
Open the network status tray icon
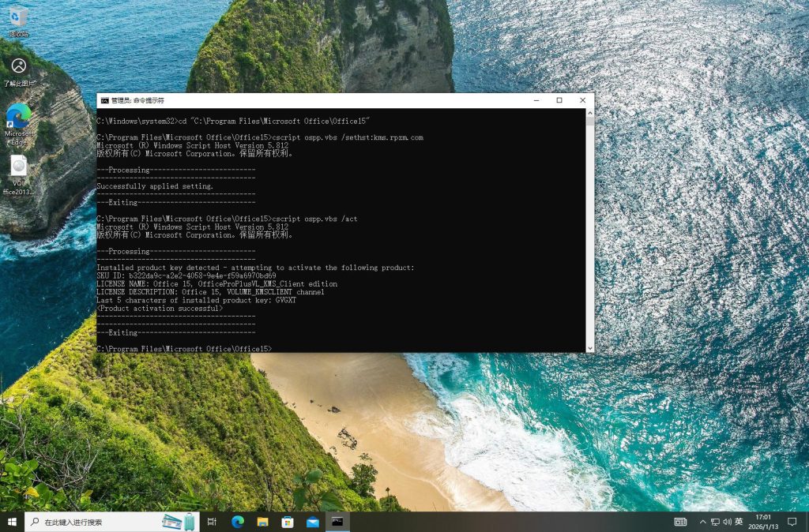coord(715,522)
